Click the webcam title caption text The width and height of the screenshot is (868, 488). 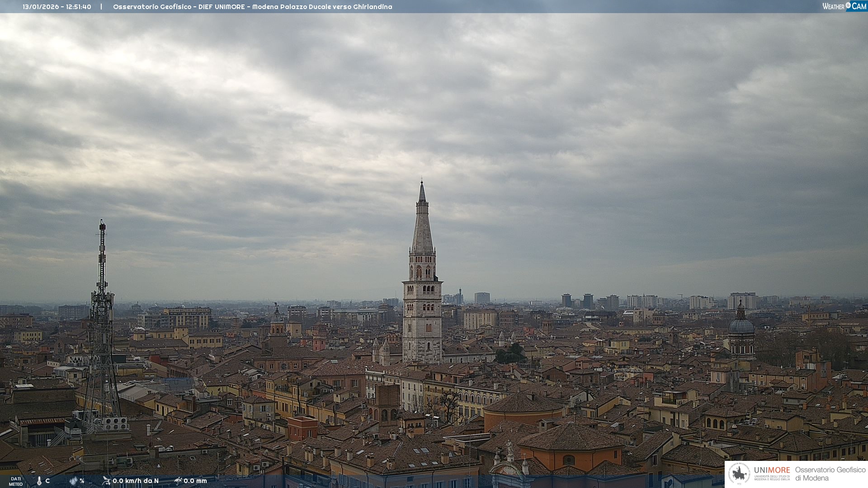252,7
